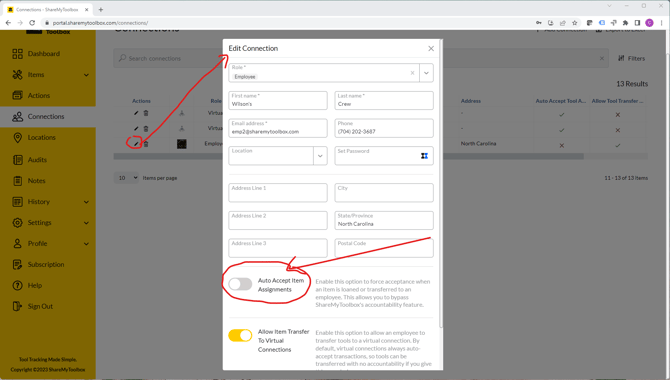The height and width of the screenshot is (380, 670).
Task: Change the items per page dropdown
Action: click(126, 178)
